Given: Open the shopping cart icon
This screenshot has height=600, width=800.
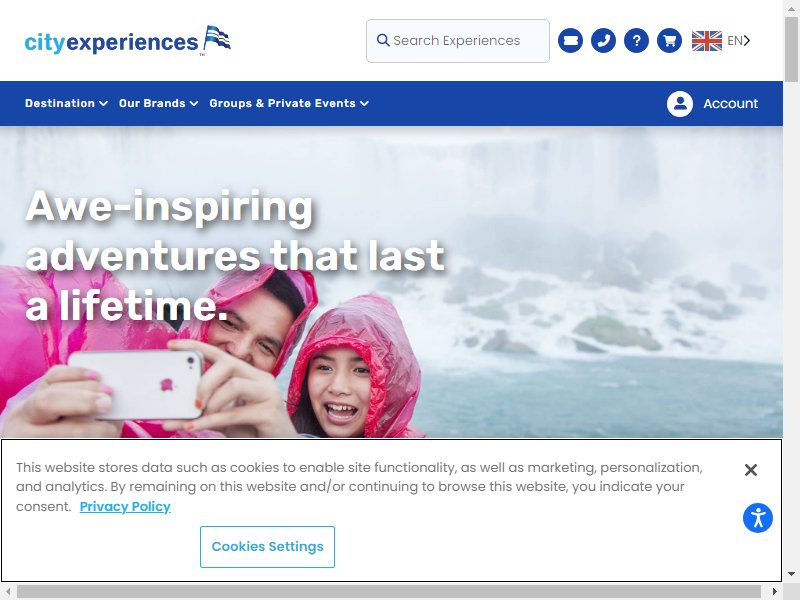Looking at the screenshot, I should tap(669, 41).
